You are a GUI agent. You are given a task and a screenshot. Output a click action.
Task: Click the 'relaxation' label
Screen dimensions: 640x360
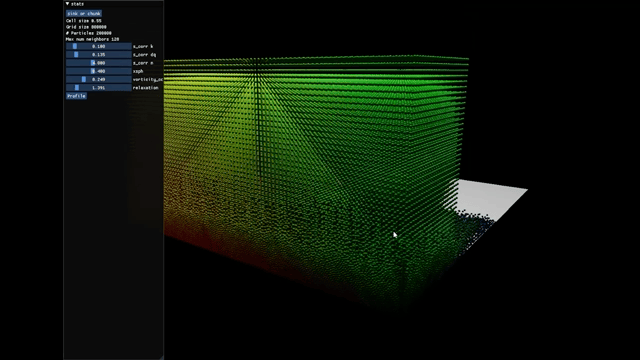pyautogui.click(x=145, y=88)
